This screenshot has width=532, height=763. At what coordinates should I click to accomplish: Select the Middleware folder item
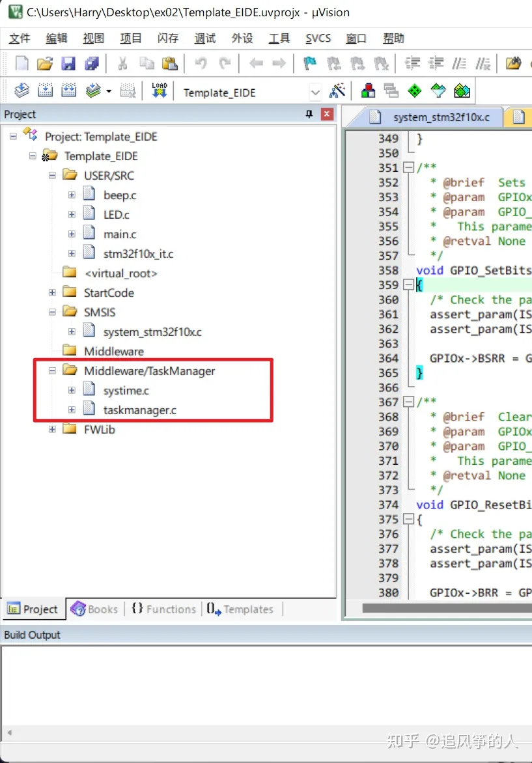(x=114, y=351)
